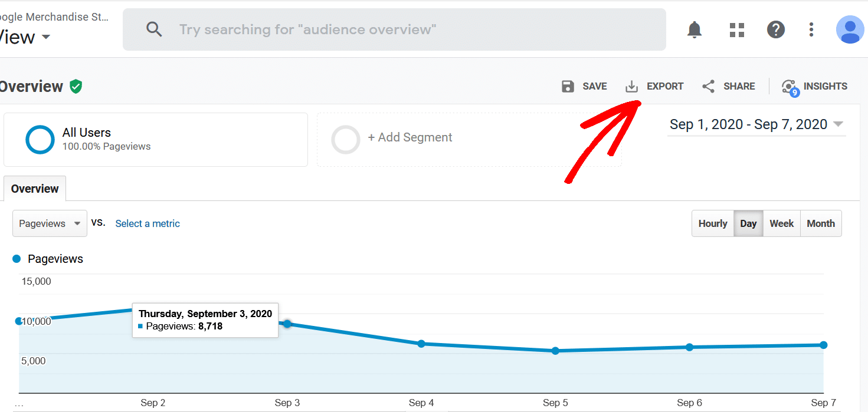
Task: Click the All Users segment circle
Action: [x=40, y=140]
